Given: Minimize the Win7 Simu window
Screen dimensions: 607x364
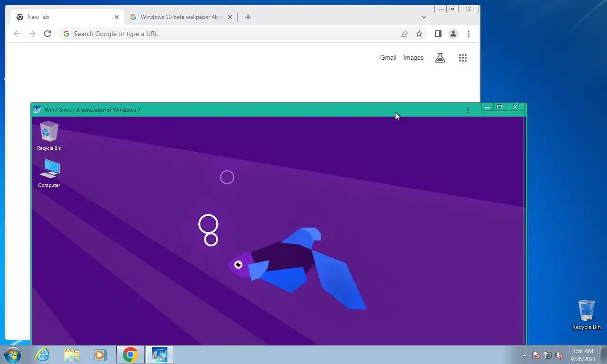Looking at the screenshot, I should [x=487, y=107].
